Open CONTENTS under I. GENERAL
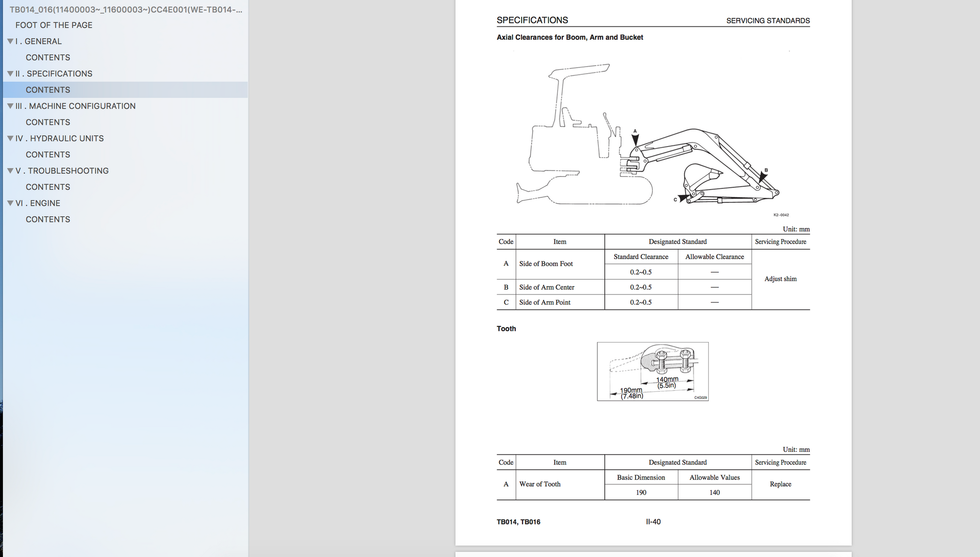Viewport: 980px width, 557px height. pos(48,57)
